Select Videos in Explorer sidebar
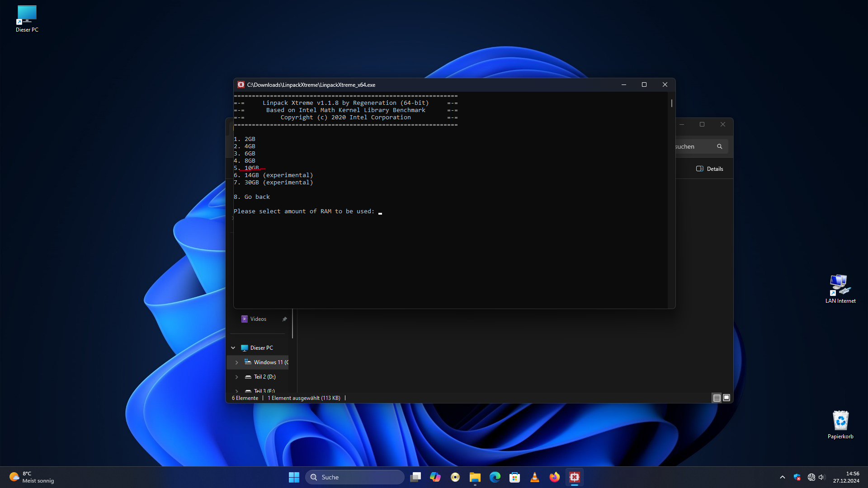Image resolution: width=868 pixels, height=488 pixels. (x=258, y=319)
